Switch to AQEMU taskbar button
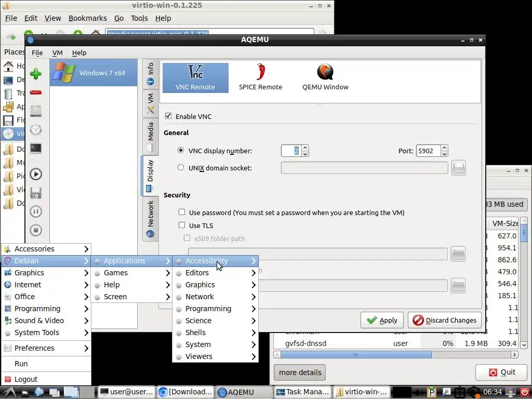Screen dimensions: 532x399 point(244,392)
